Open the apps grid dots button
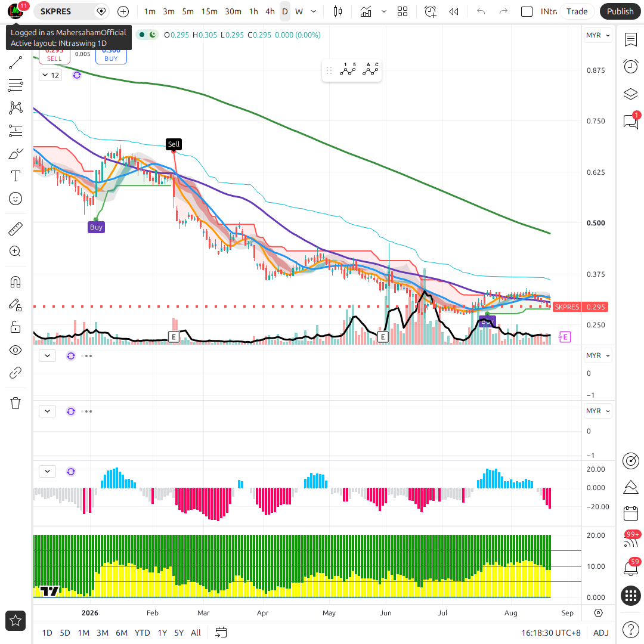 pos(631,596)
